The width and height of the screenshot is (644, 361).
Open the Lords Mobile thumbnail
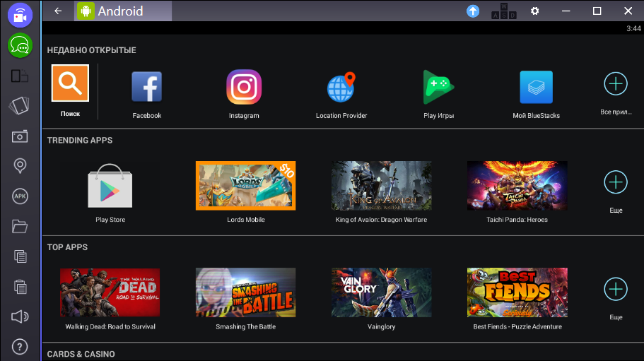point(245,185)
